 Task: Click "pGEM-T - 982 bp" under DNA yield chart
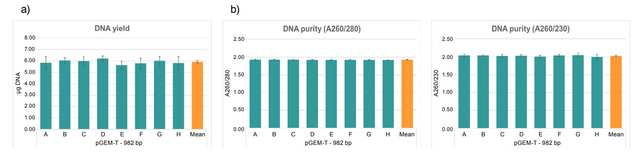point(119,143)
